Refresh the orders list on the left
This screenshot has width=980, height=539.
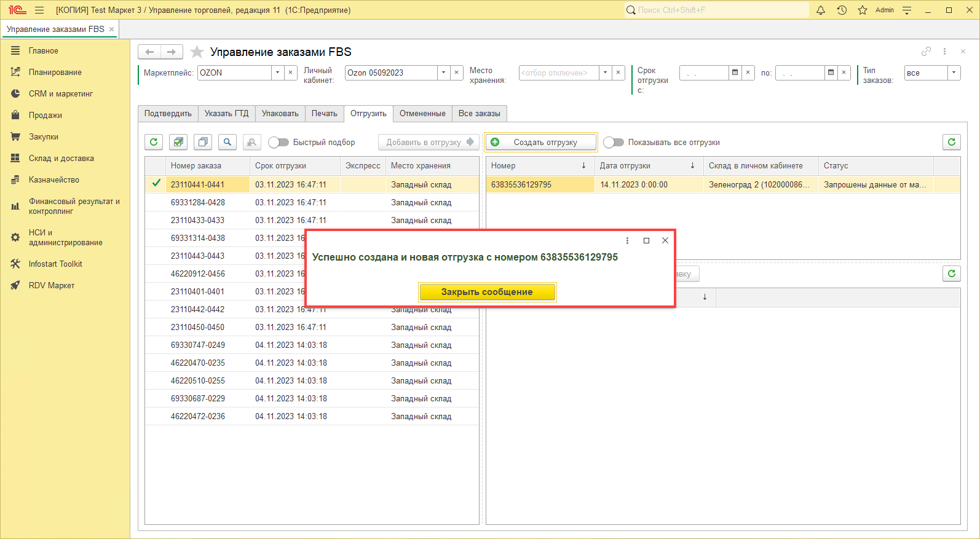tap(154, 142)
